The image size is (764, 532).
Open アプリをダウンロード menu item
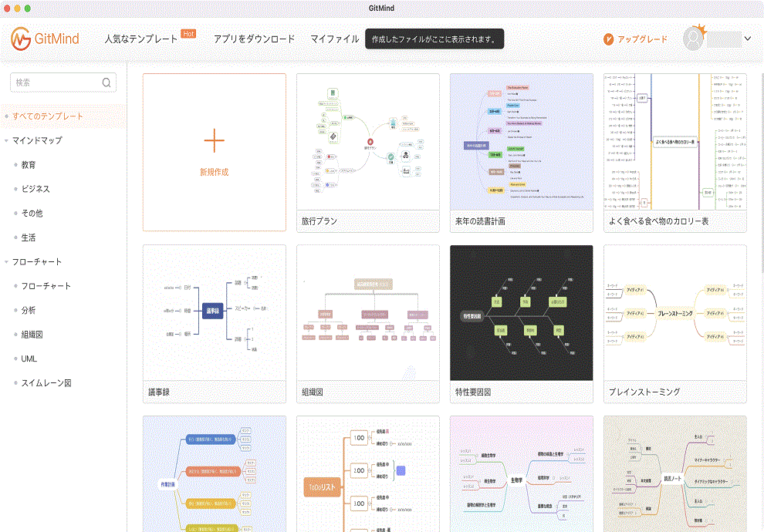click(255, 39)
